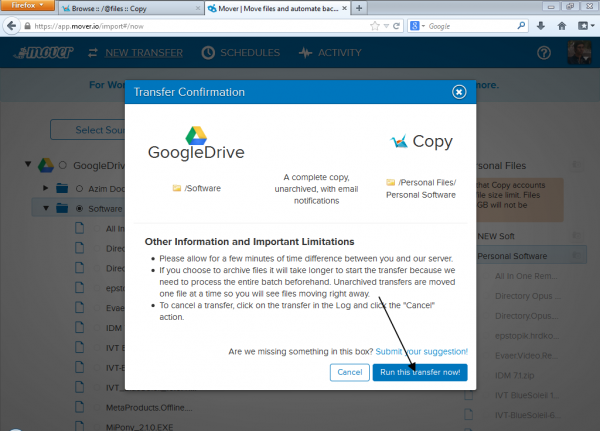Switch to Browse Copy files tab

pyautogui.click(x=130, y=8)
